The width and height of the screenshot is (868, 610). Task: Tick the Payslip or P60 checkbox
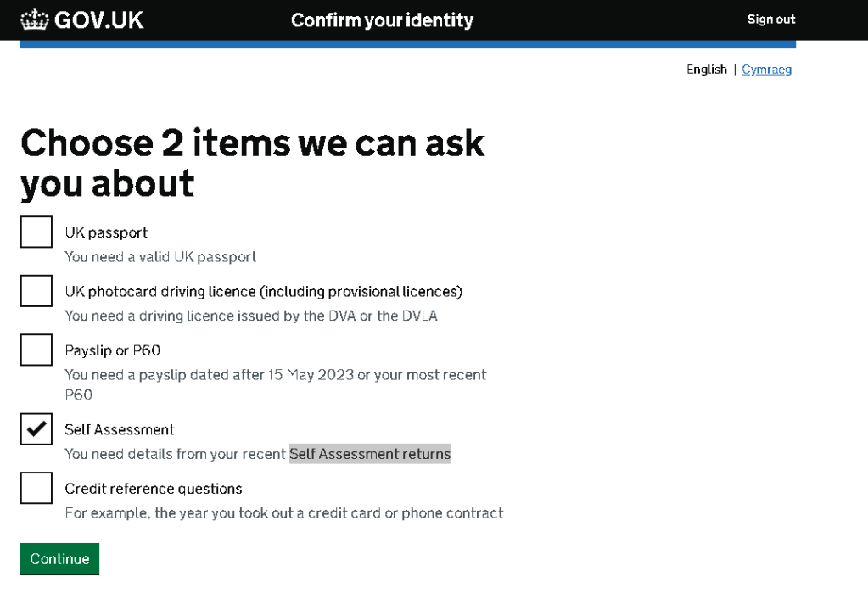36,350
